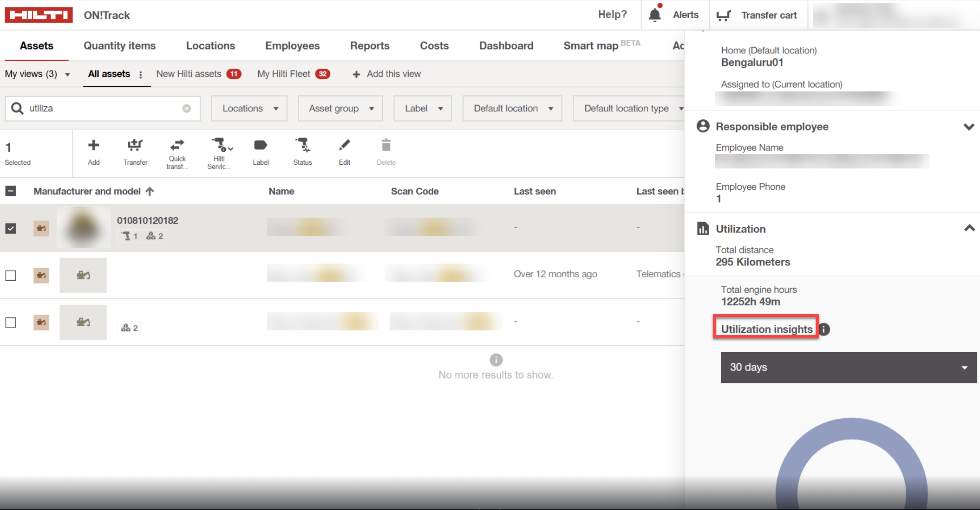This screenshot has height=510, width=980.
Task: Switch to the Locations tab
Action: pyautogui.click(x=210, y=45)
